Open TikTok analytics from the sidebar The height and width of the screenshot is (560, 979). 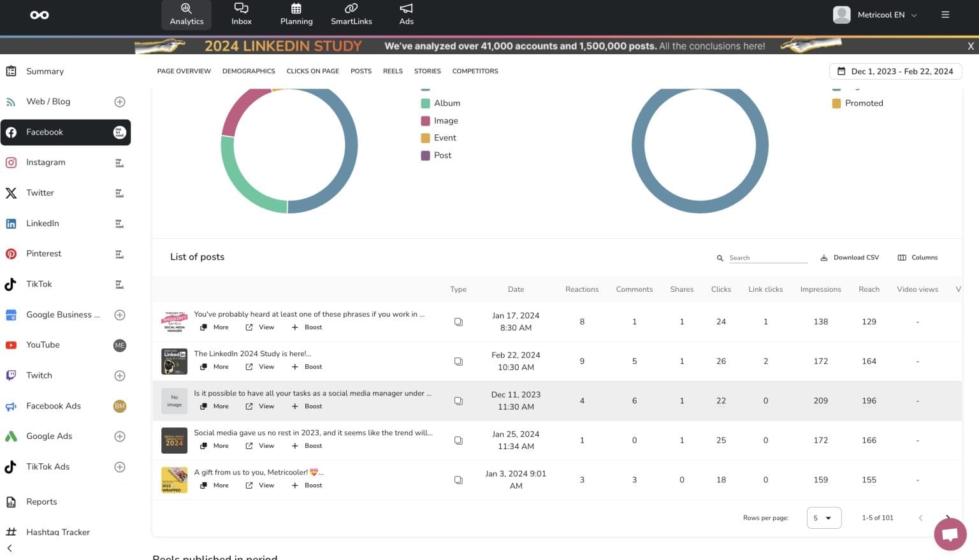(39, 284)
